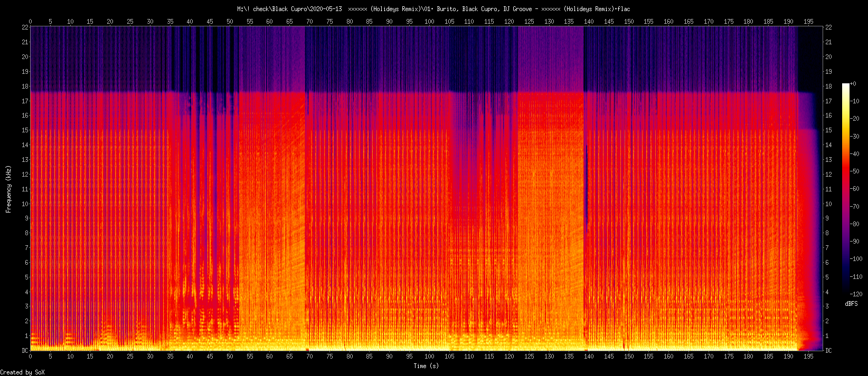Viewport: 868px width, 376px height.
Task: Click the dBFS color gradient bar
Action: click(846, 188)
